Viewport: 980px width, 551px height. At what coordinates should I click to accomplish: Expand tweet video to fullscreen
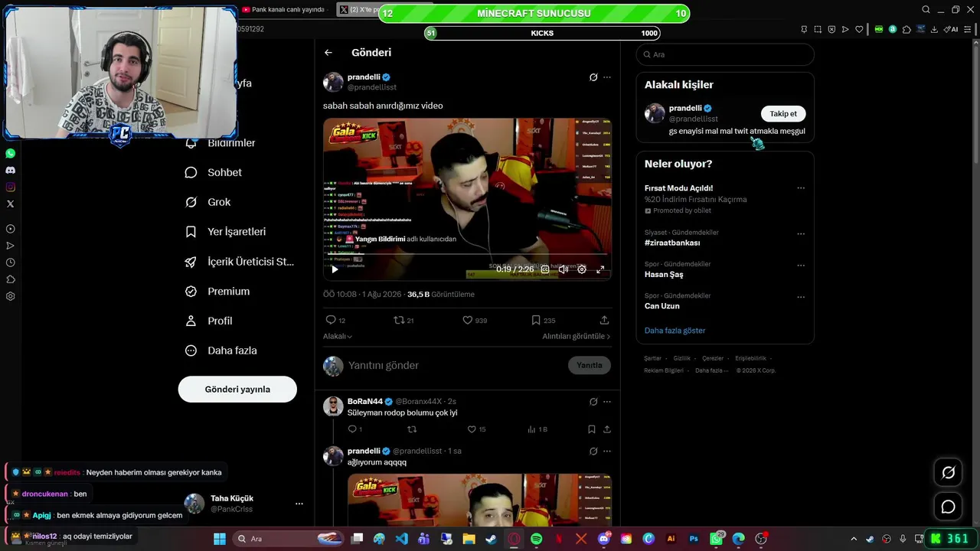coord(600,269)
